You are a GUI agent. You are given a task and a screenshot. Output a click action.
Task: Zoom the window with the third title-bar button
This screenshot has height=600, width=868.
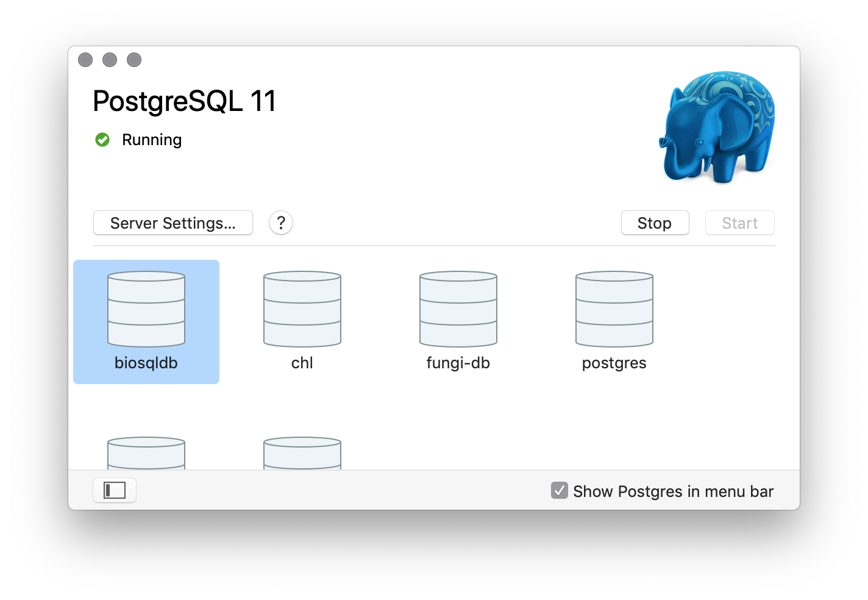[134, 60]
